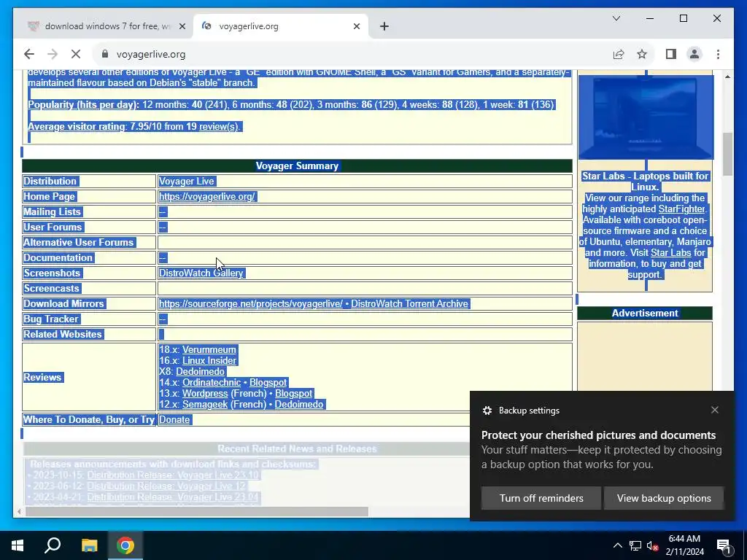
Task: Open Distribution Release: Voyager Live 23.04
Action: coord(173,497)
